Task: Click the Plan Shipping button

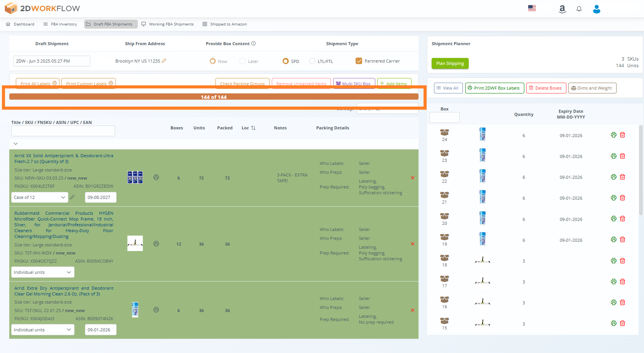Action: [x=450, y=63]
